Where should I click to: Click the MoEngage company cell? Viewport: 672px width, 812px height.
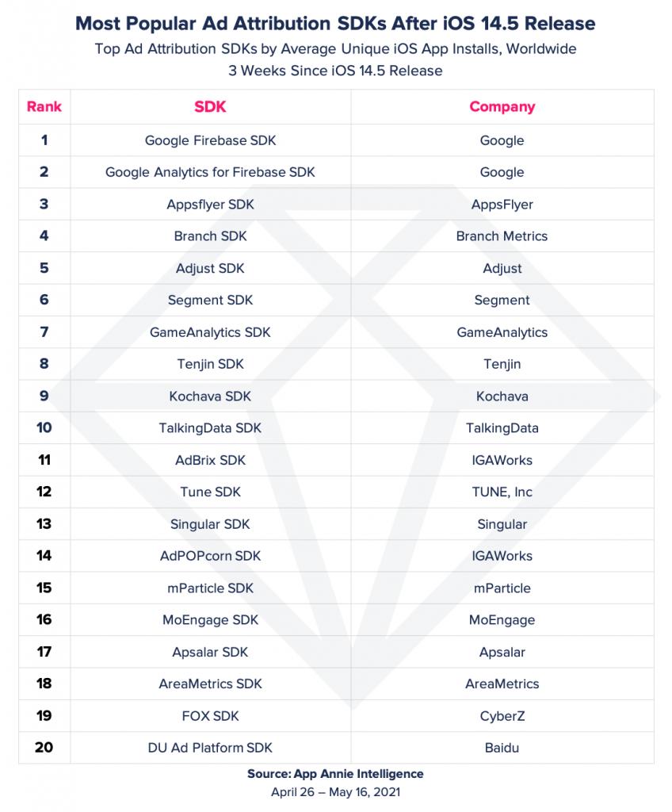coord(502,620)
